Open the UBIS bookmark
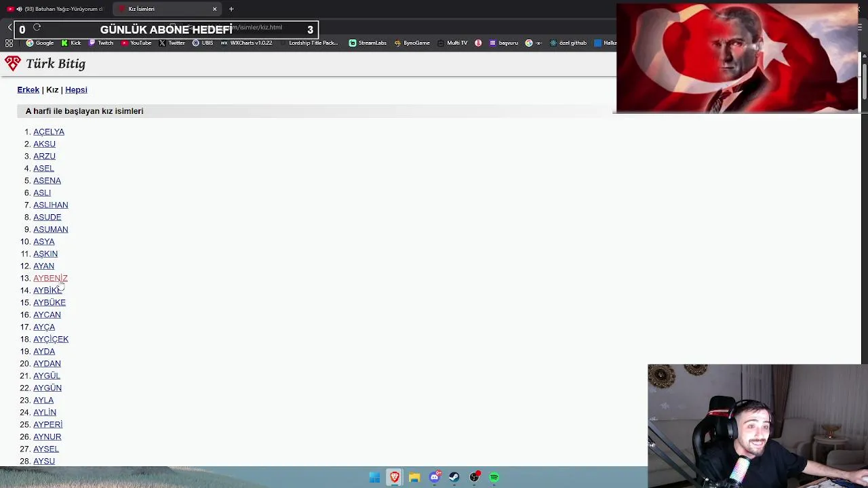Viewport: 868px width, 488px height. pyautogui.click(x=203, y=43)
